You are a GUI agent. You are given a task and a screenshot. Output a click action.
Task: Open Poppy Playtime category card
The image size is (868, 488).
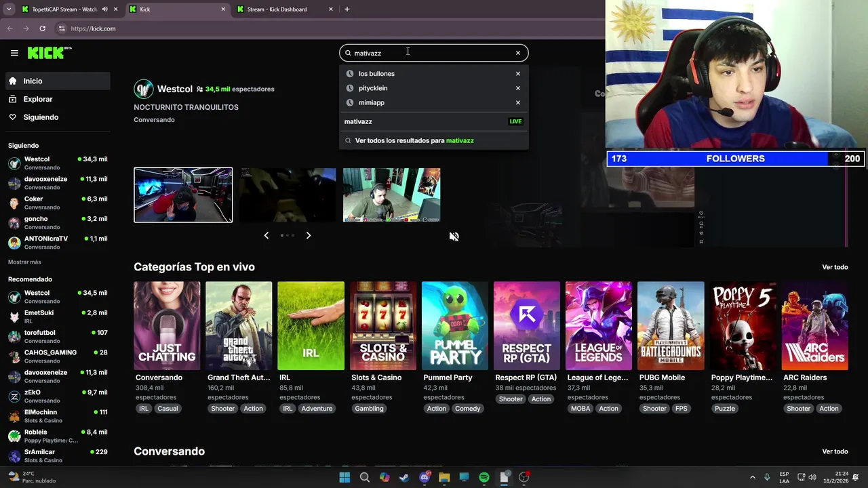pos(743,326)
